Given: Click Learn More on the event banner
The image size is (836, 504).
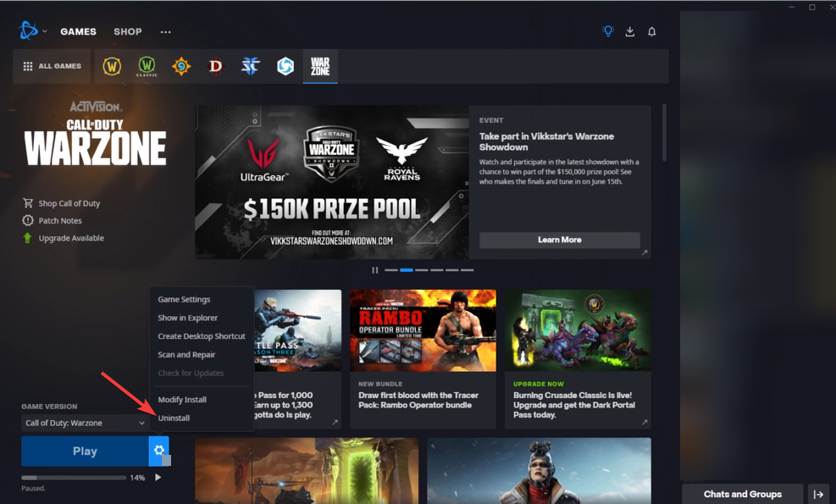Looking at the screenshot, I should click(559, 240).
